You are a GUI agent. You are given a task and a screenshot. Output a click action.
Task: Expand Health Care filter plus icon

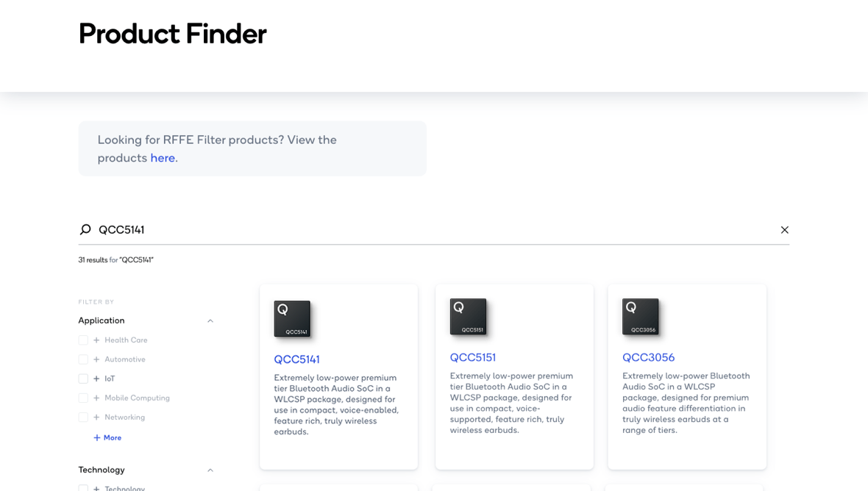click(96, 340)
